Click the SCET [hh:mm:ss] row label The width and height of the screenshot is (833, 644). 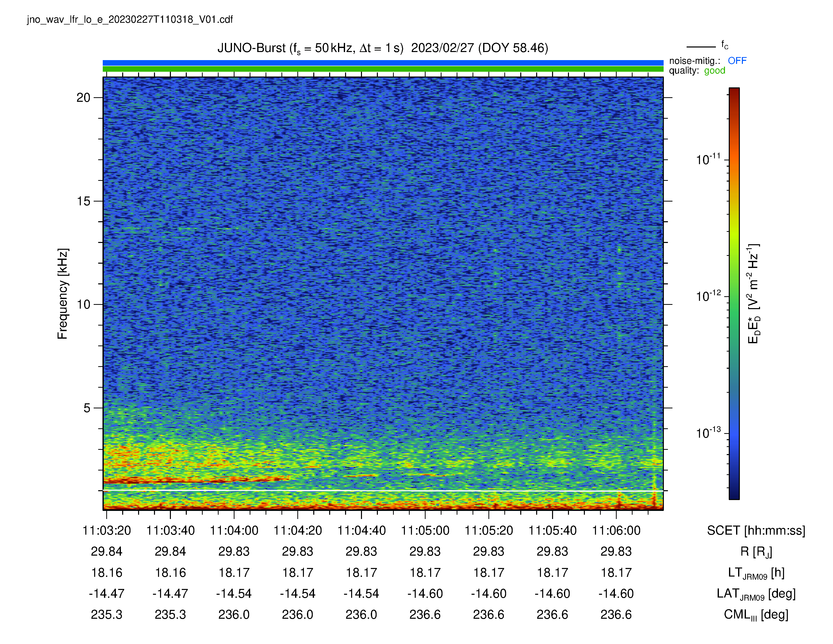click(756, 530)
